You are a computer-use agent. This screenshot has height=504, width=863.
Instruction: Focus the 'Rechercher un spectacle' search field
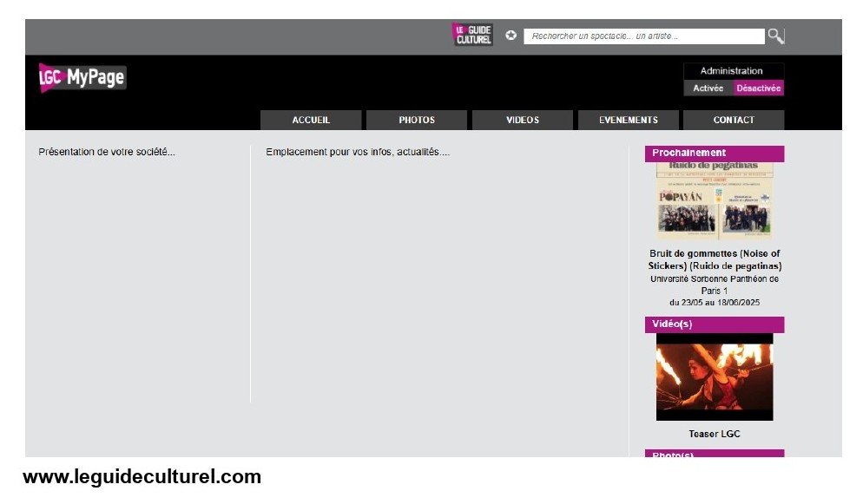point(644,36)
